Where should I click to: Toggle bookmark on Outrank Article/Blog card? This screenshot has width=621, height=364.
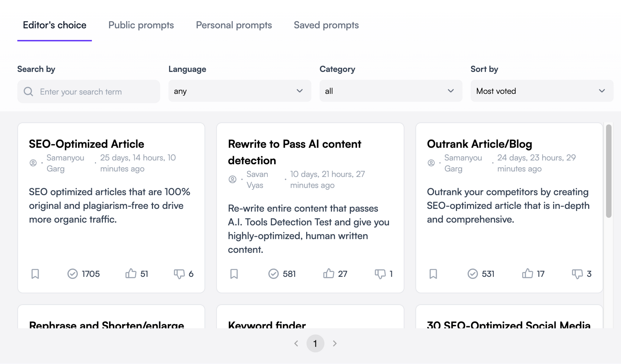point(433,274)
